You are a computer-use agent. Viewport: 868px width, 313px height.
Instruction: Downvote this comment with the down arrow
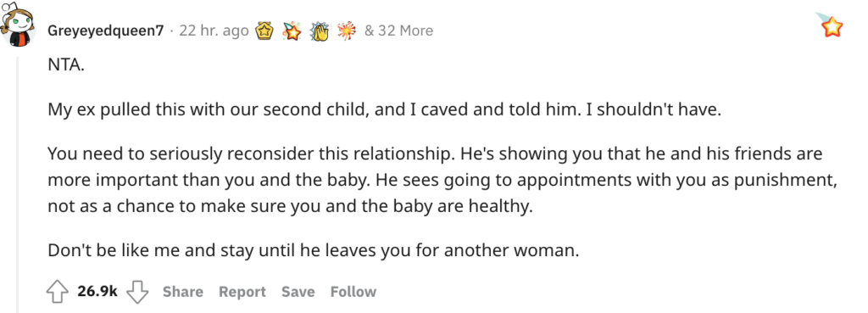click(138, 292)
